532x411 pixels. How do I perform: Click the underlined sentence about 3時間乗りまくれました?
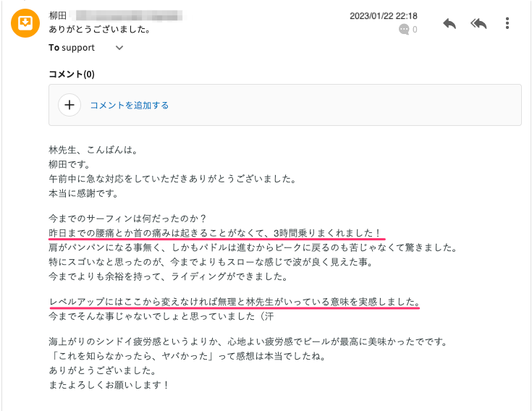pos(215,233)
